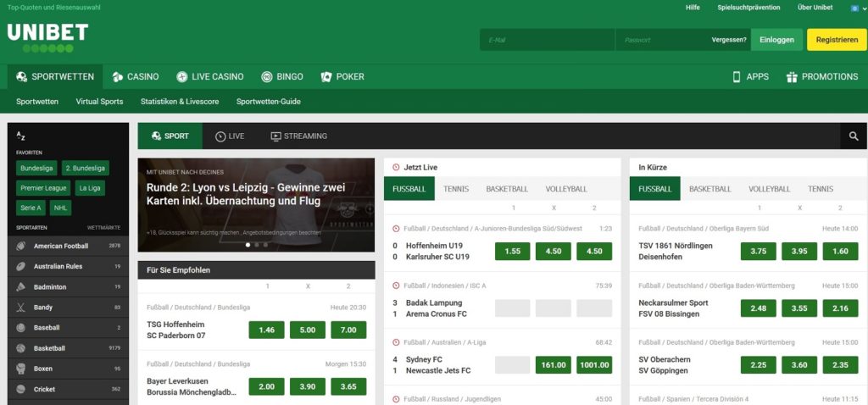Select the Serie A favorite chip
Image resolution: width=868 pixels, height=405 pixels.
click(x=31, y=208)
